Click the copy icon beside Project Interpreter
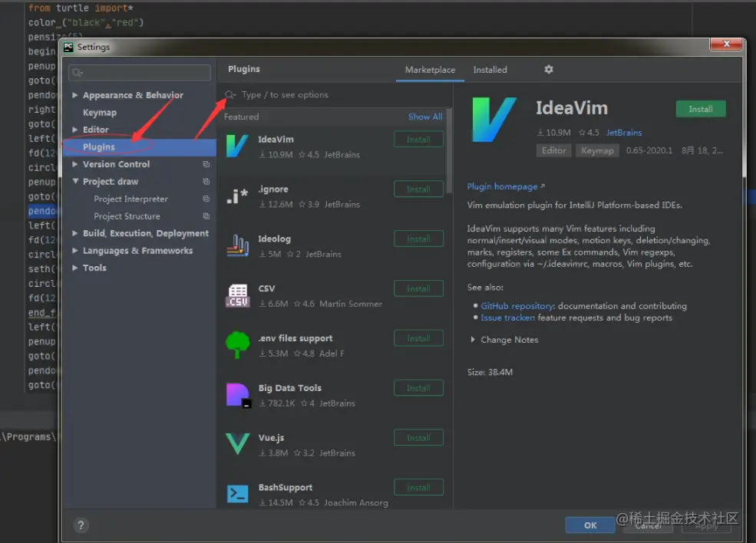756x543 pixels. point(206,199)
